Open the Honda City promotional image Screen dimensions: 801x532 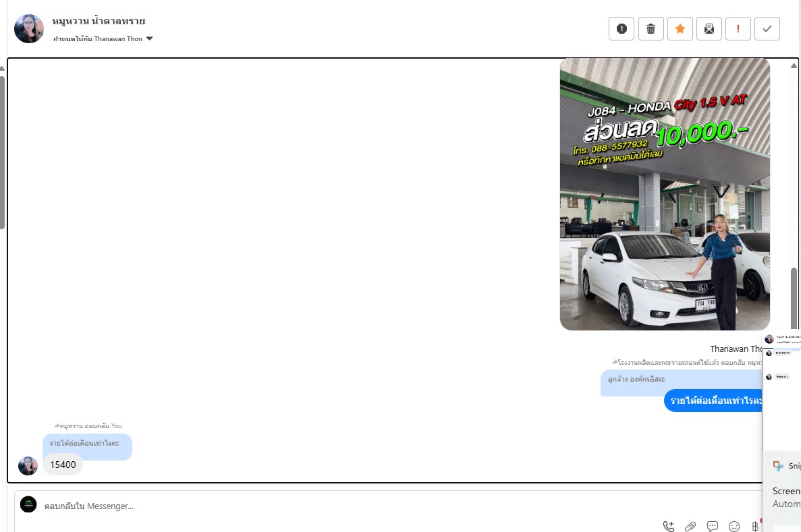tap(665, 194)
